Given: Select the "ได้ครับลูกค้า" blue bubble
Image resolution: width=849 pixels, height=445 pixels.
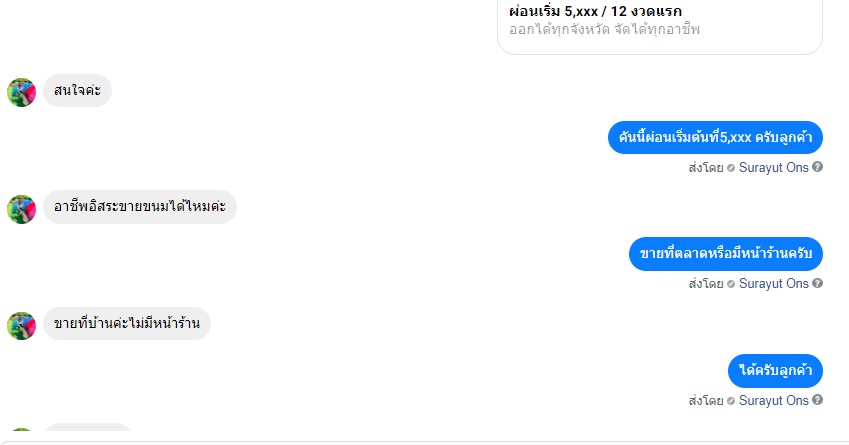Looking at the screenshot, I should tap(775, 371).
